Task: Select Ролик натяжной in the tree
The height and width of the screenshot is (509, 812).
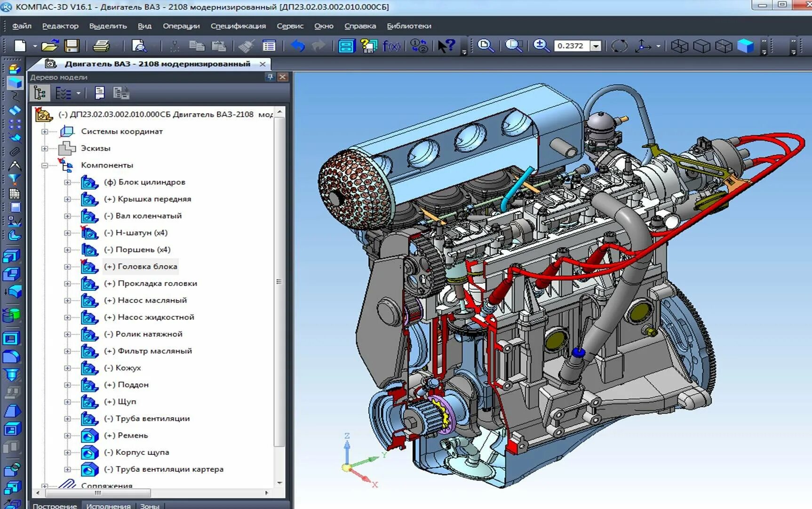Action: point(143,334)
